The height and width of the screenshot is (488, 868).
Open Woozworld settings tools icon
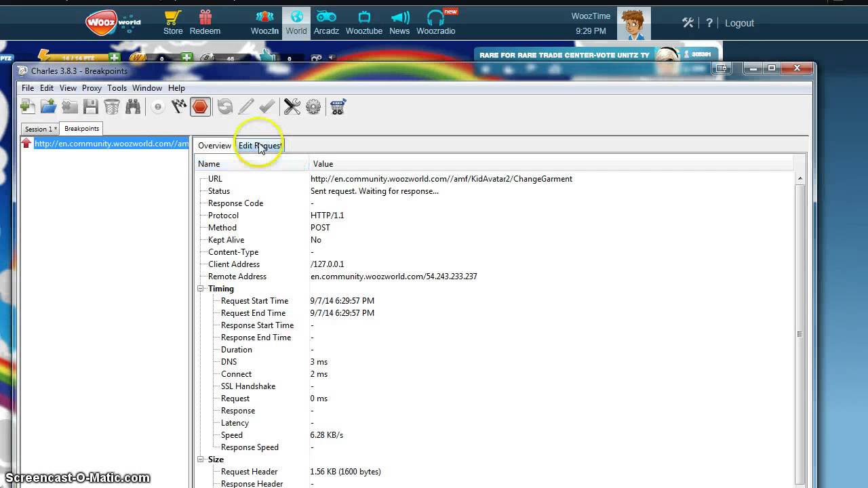point(688,22)
